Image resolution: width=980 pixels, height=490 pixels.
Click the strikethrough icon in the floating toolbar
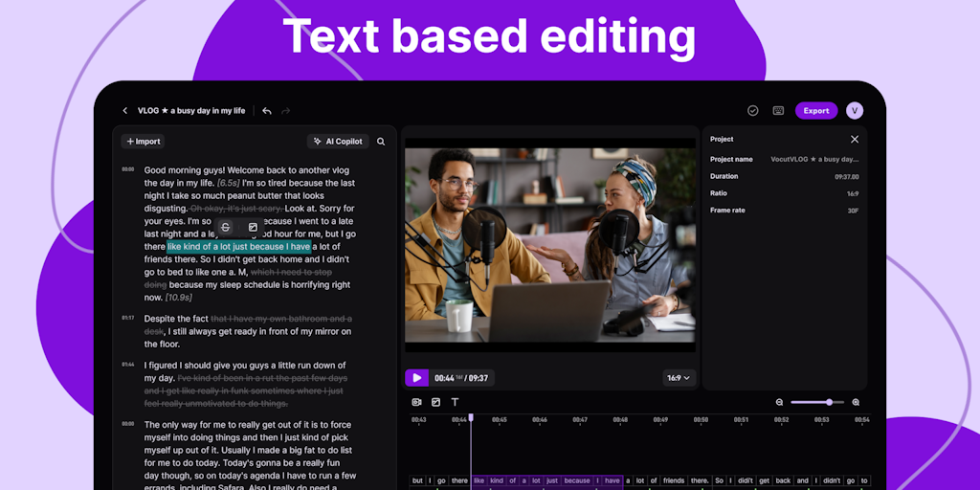(225, 228)
